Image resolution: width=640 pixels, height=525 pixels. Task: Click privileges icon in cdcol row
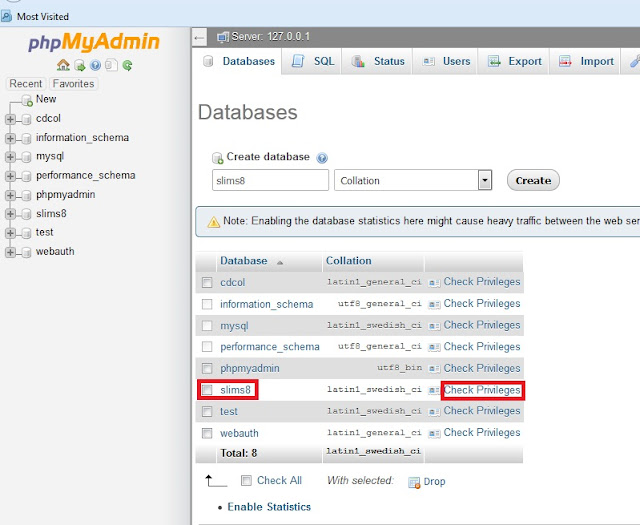pos(434,283)
